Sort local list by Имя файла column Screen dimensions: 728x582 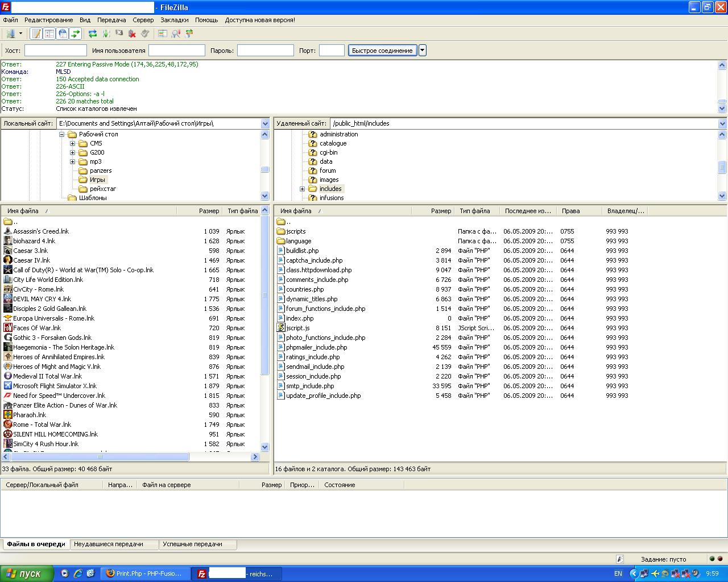(x=89, y=211)
